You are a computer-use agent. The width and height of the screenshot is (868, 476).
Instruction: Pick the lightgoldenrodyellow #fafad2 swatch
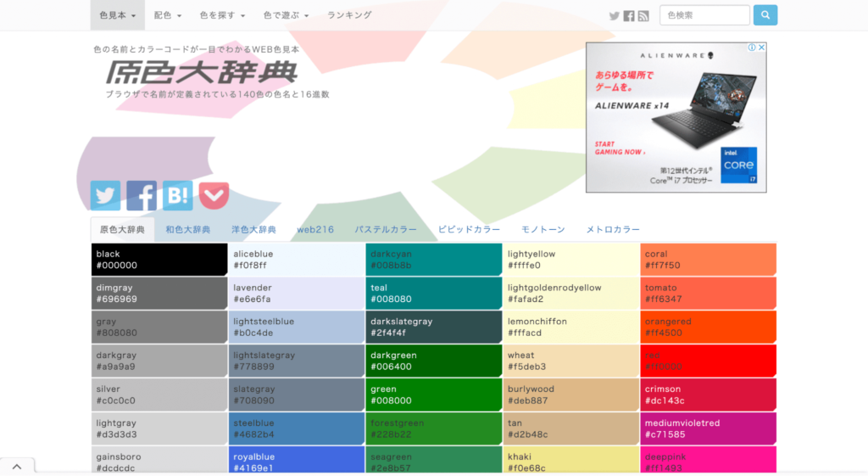click(570, 293)
